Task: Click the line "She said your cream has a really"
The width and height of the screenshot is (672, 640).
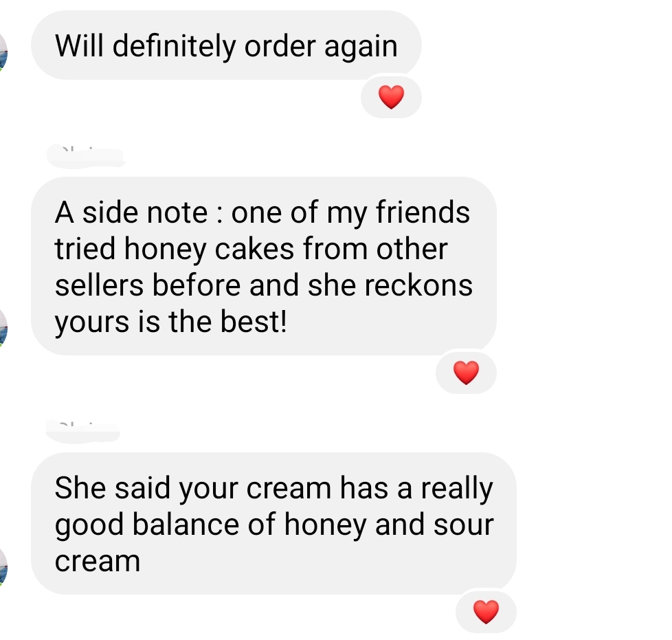Action: pyautogui.click(x=274, y=488)
